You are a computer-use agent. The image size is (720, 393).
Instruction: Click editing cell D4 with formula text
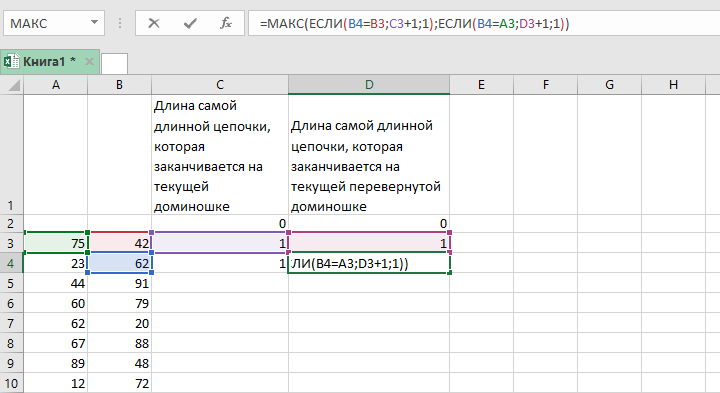(369, 263)
